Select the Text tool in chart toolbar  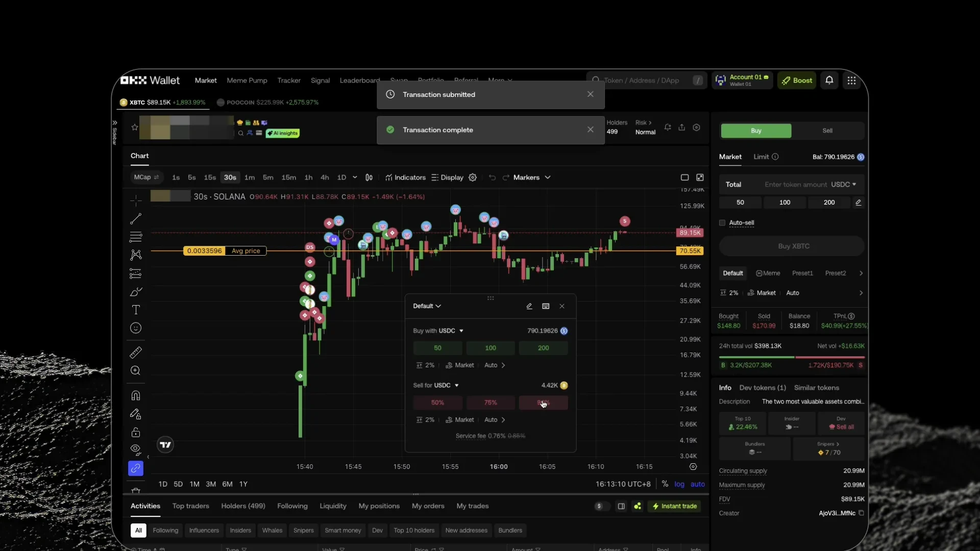(136, 310)
